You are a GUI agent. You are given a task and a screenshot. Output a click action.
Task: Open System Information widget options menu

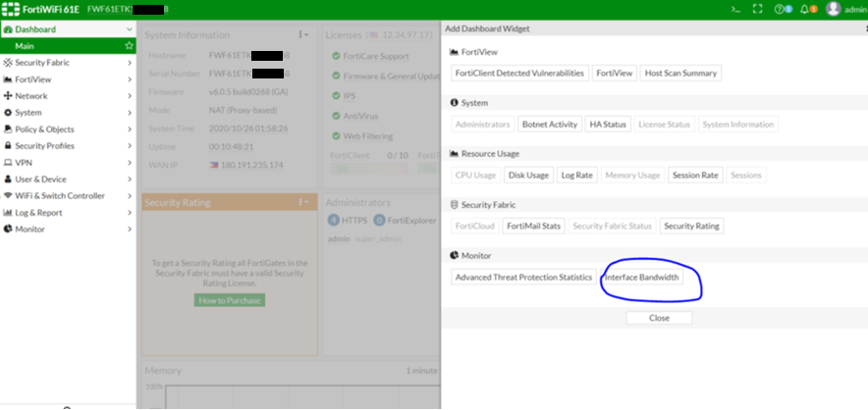[x=303, y=35]
